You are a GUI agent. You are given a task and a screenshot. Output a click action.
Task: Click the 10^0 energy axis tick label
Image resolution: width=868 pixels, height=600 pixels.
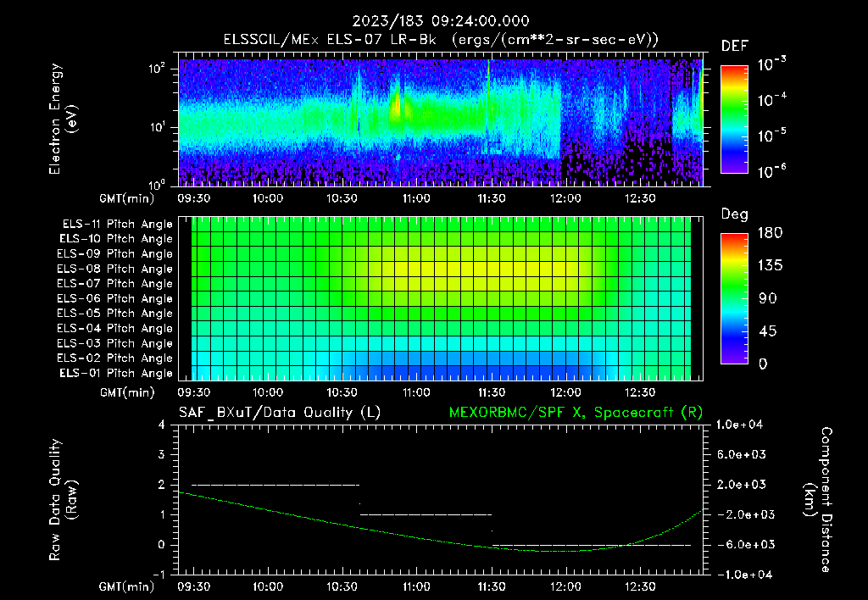click(157, 184)
